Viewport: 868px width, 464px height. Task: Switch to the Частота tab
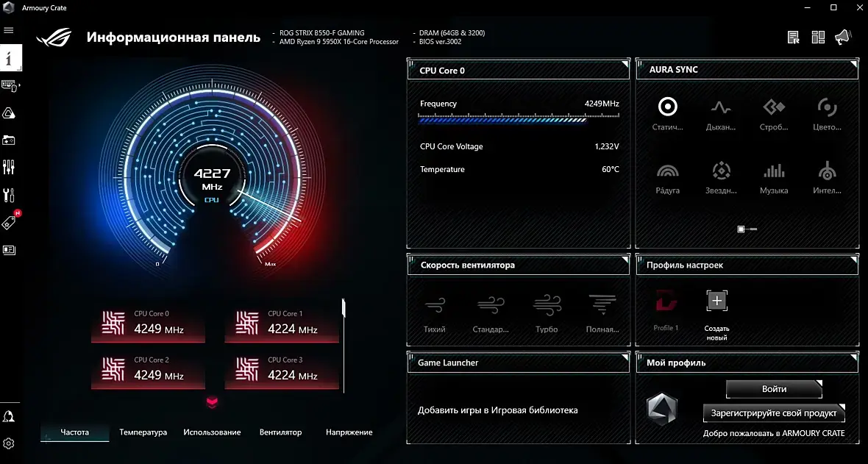tap(75, 432)
